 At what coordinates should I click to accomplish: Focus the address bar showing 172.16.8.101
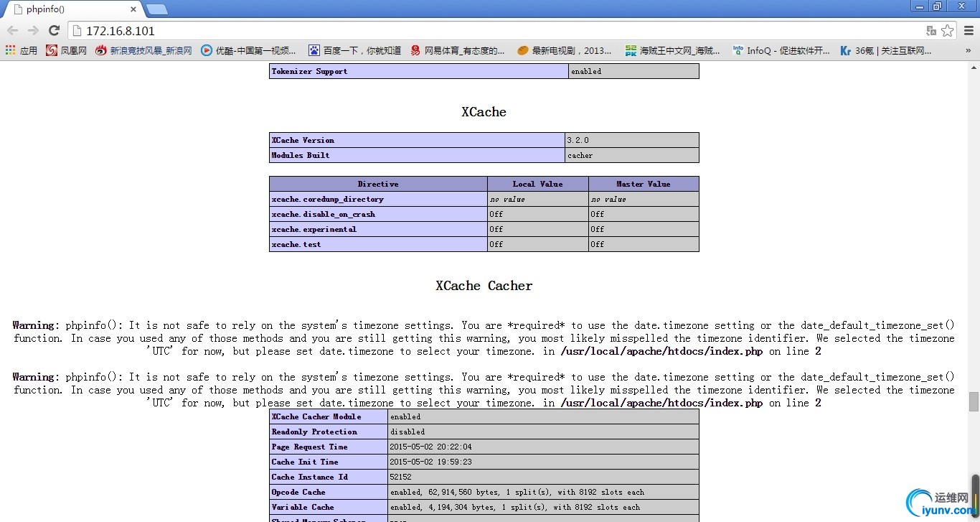pos(495,31)
